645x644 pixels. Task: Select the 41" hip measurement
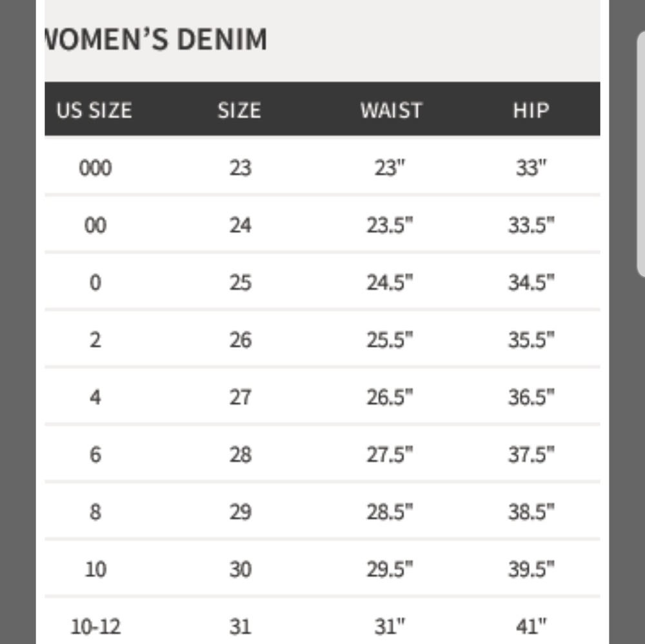tap(531, 626)
